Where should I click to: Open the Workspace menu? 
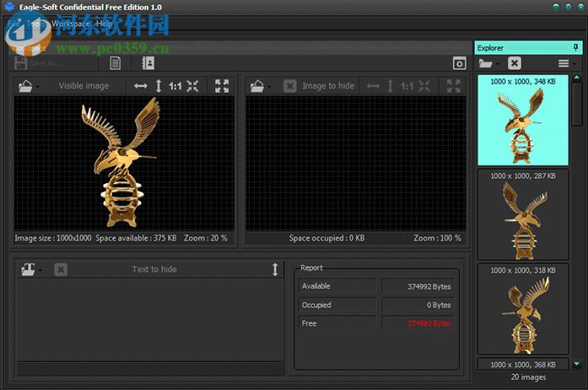[x=69, y=24]
